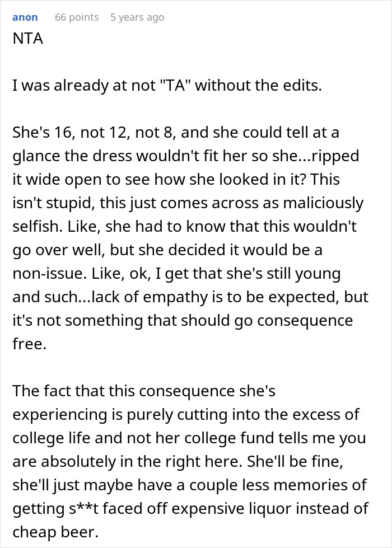
Task: Click the hyphenated word "non-issue"
Action: [46, 273]
